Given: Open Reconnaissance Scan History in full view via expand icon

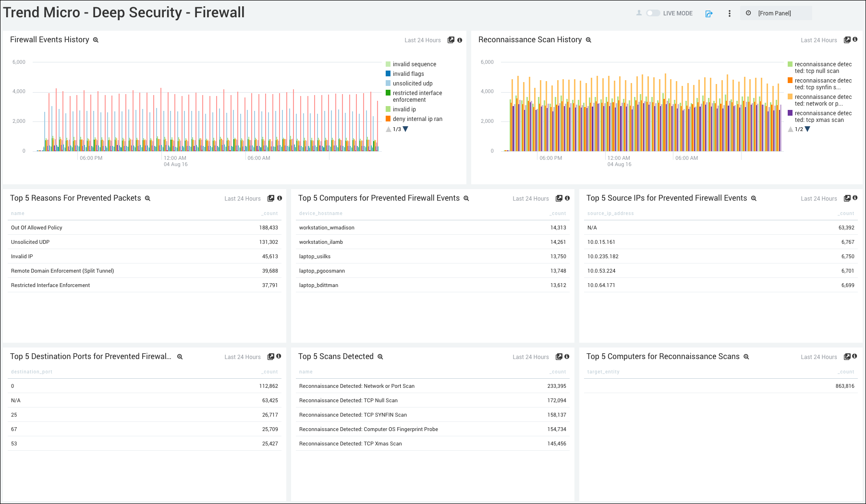Looking at the screenshot, I should tap(846, 40).
